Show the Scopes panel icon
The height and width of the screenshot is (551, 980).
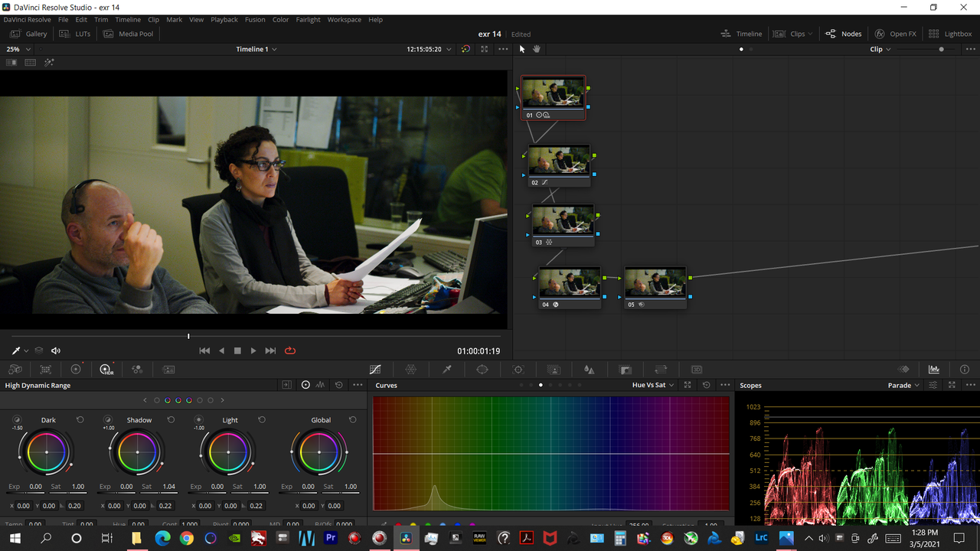(x=934, y=370)
